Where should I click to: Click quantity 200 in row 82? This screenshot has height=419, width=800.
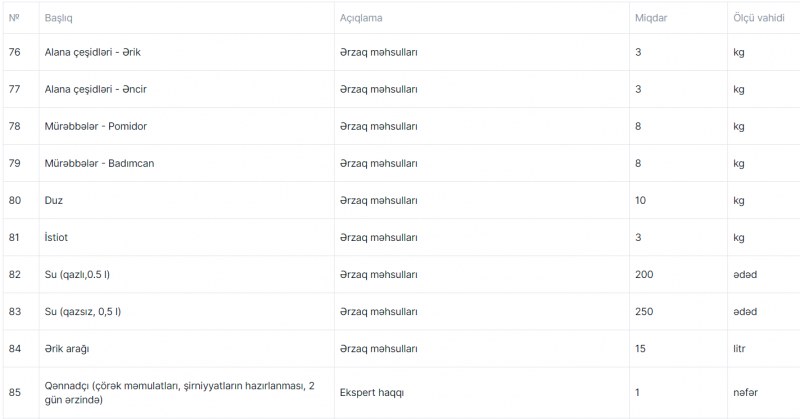tap(644, 275)
